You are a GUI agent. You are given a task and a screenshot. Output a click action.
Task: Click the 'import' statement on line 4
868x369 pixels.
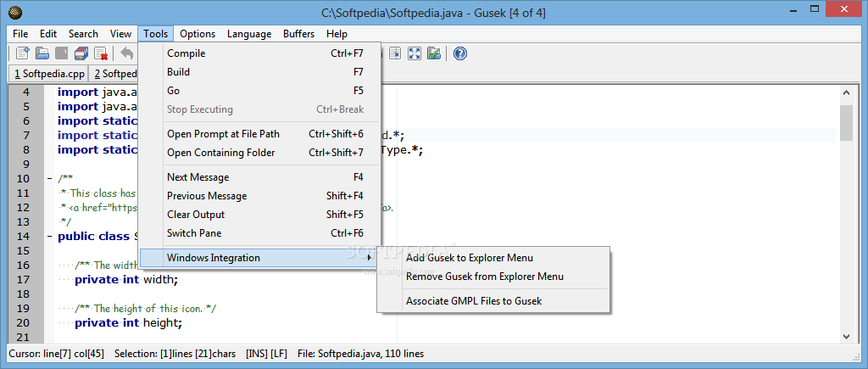78,92
